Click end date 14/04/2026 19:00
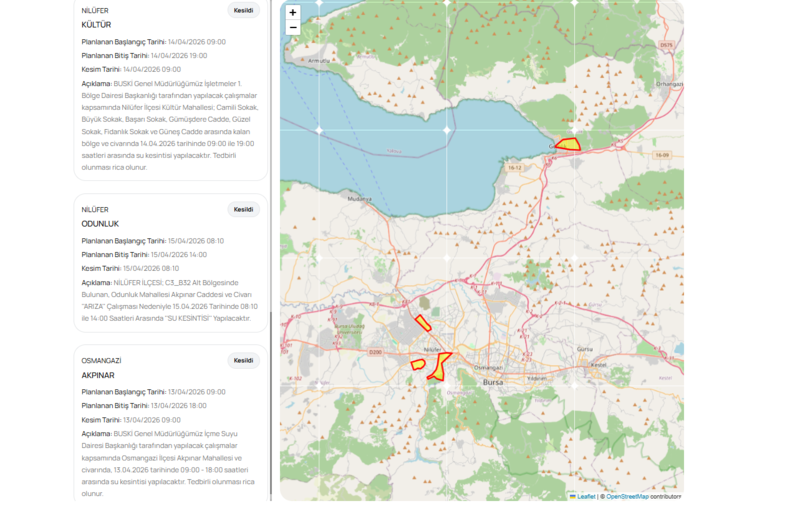Screen dimensions: 800x511 (179, 56)
